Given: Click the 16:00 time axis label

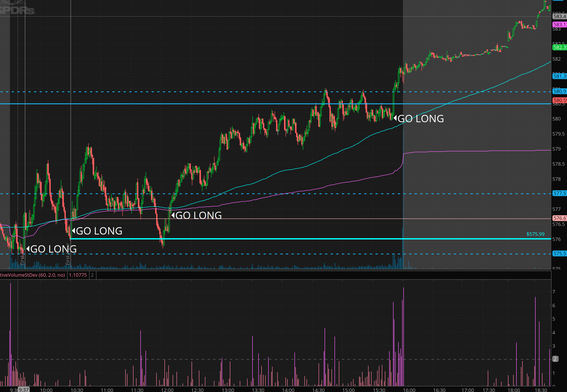Looking at the screenshot, I should coord(409,390).
